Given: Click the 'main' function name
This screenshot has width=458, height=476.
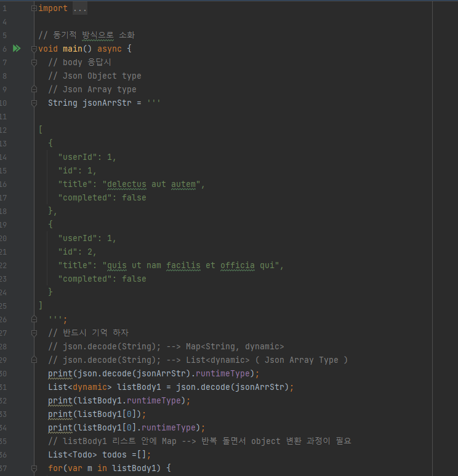Looking at the screenshot, I should (x=72, y=49).
